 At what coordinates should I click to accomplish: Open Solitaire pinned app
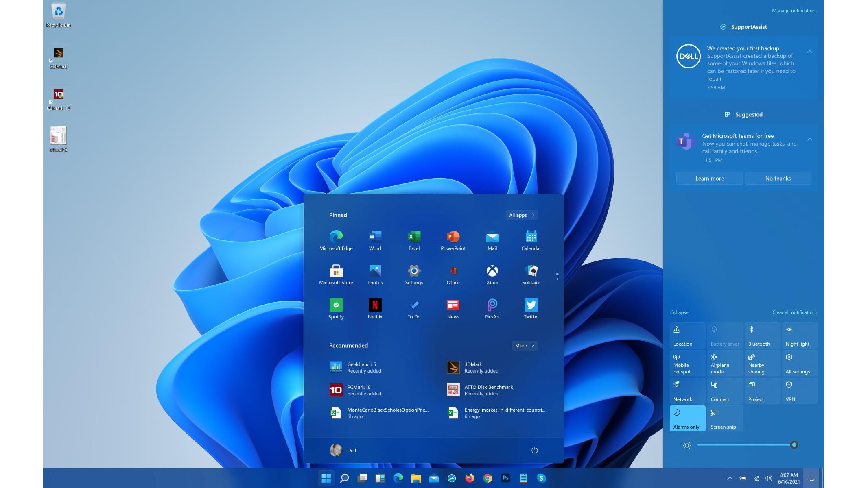531,275
